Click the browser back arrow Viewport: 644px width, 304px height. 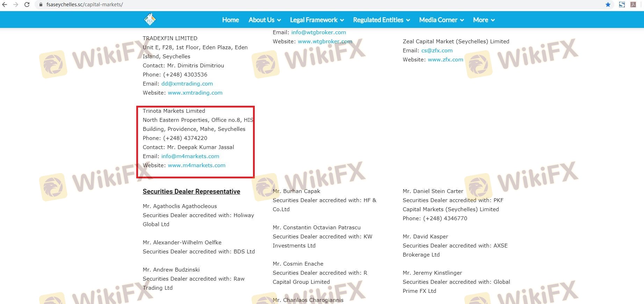click(x=5, y=5)
